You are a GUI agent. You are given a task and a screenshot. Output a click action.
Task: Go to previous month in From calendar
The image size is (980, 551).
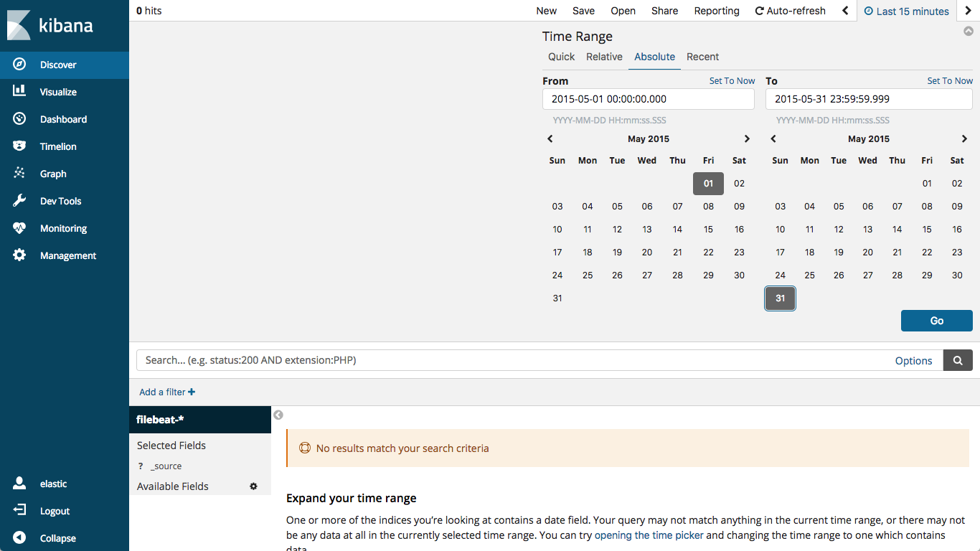click(550, 139)
